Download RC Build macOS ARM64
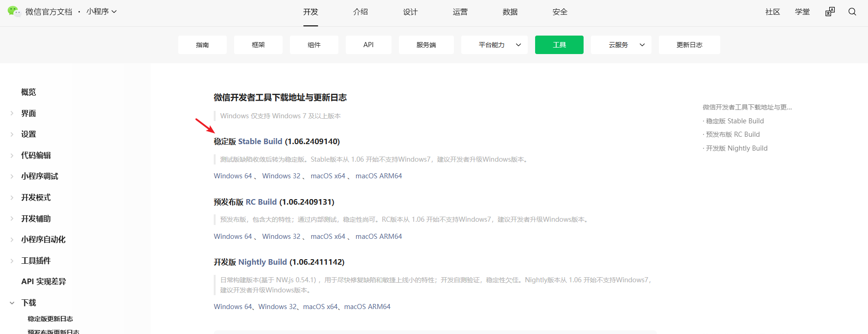Image resolution: width=868 pixels, height=334 pixels. pos(379,237)
